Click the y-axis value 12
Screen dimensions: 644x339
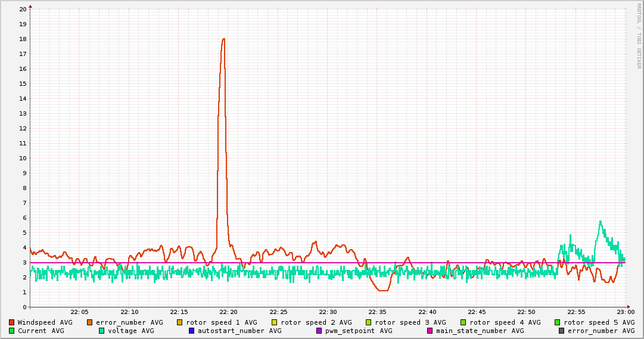pos(23,128)
